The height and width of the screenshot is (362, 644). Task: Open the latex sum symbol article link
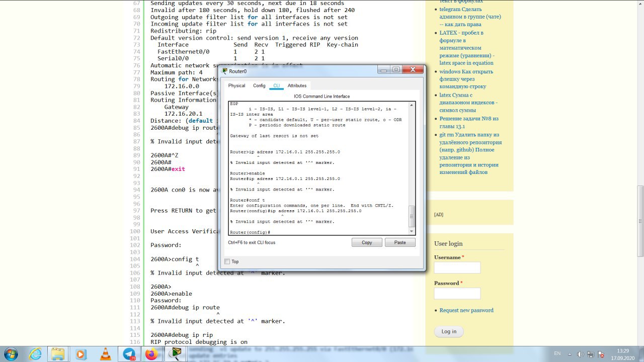pos(468,103)
